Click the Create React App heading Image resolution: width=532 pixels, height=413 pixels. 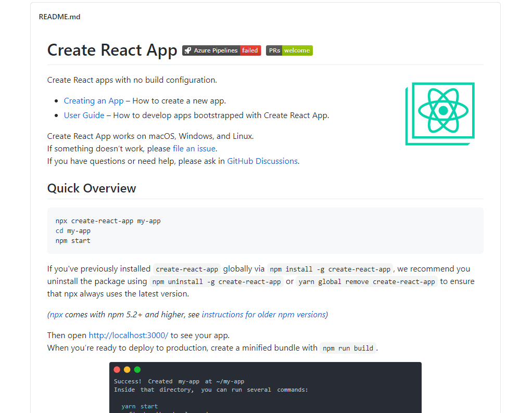[x=112, y=50]
